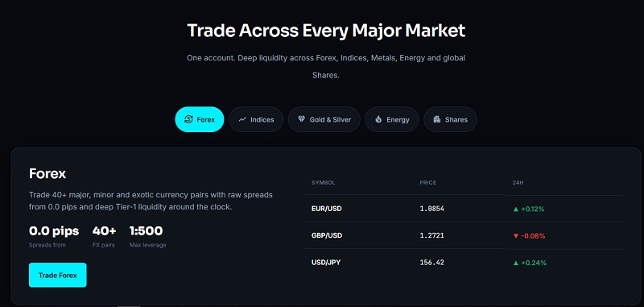This screenshot has width=644, height=307.
Task: Click the building icon for Shares
Action: click(x=437, y=119)
